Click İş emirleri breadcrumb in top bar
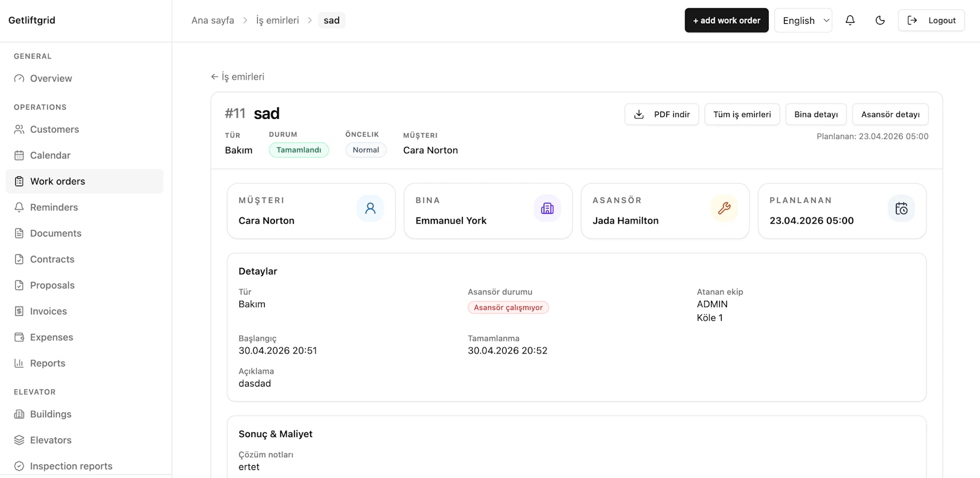The height and width of the screenshot is (478, 980). click(277, 20)
